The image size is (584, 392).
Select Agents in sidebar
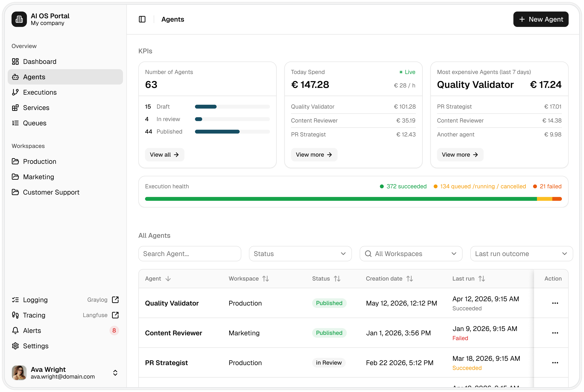click(x=65, y=77)
